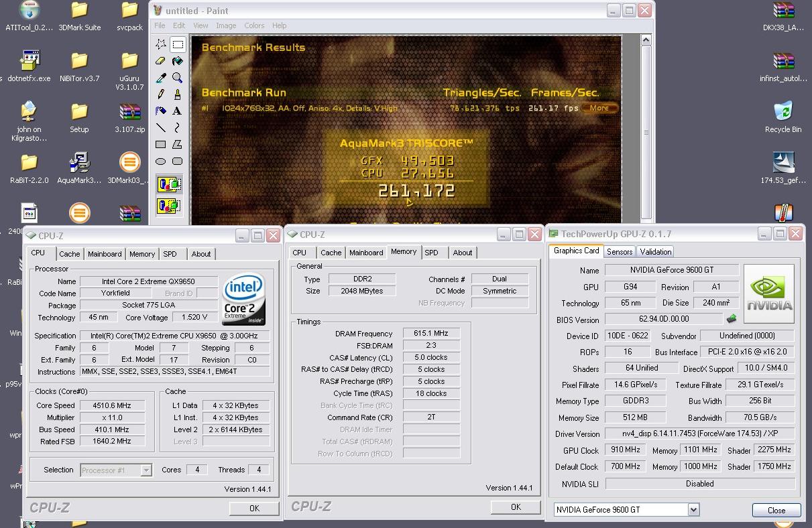Switch to the Sensors tab in GPU-Z
The image size is (812, 528).
(619, 252)
